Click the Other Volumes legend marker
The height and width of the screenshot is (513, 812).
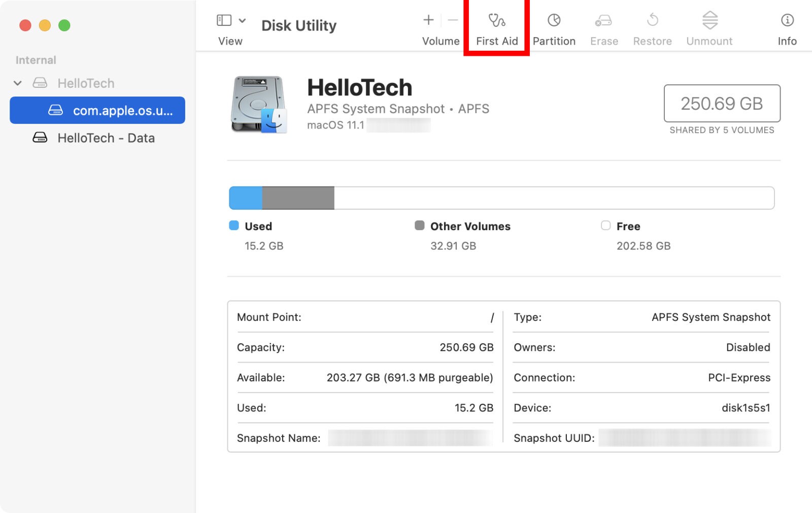420,226
